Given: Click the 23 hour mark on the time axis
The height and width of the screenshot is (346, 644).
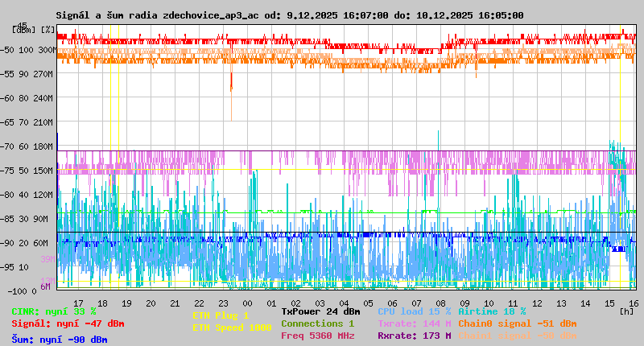Looking at the screenshot, I should coord(225,303).
